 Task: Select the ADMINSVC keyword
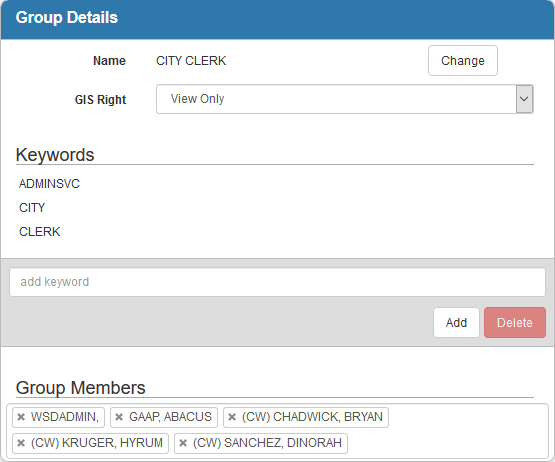tap(49, 184)
